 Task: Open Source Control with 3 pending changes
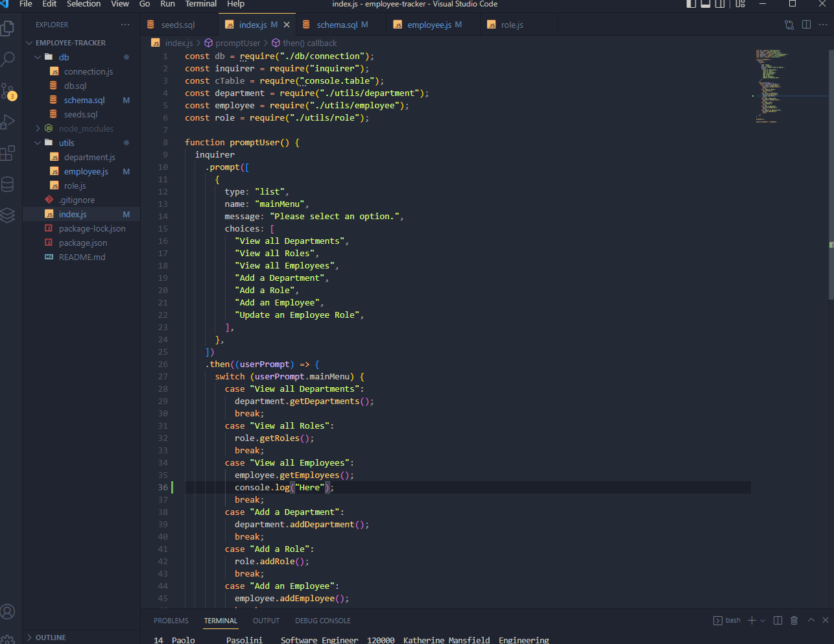tap(8, 91)
